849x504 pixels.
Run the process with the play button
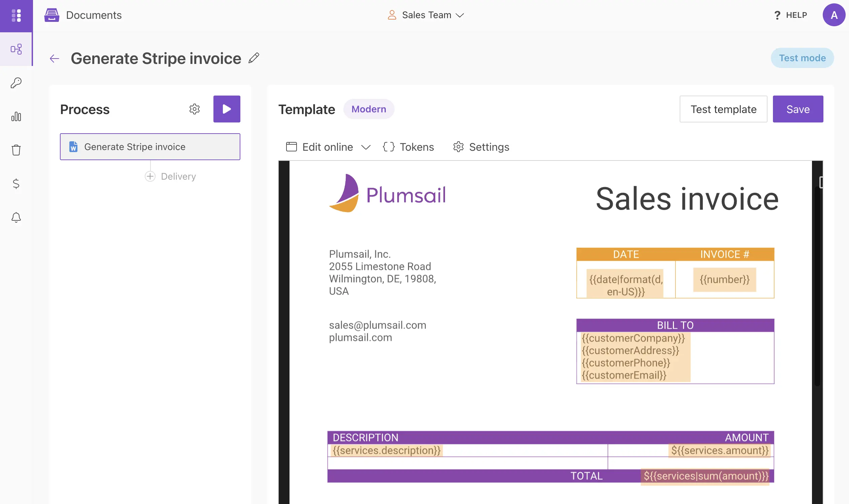point(227,109)
